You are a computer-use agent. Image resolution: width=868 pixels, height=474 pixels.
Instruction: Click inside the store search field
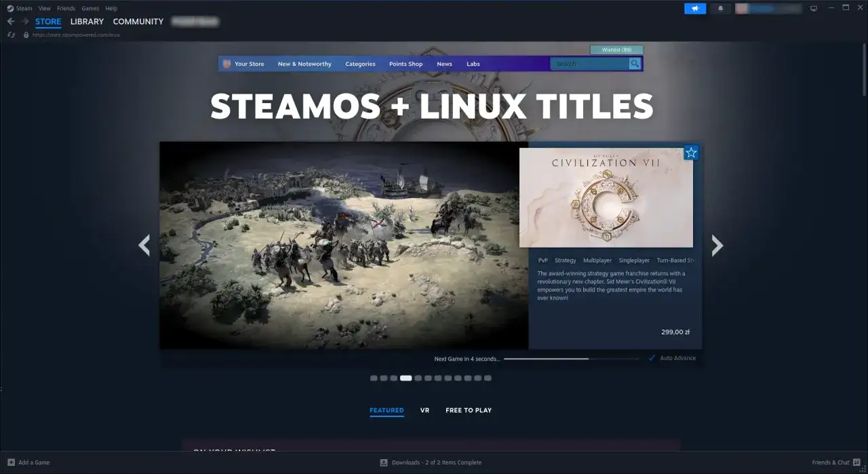point(590,64)
